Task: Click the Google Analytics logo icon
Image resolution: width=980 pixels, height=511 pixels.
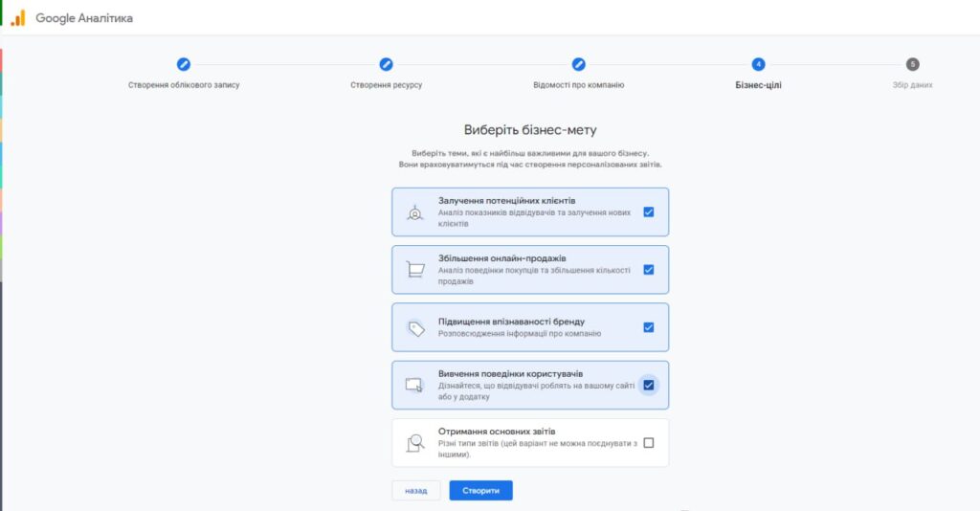Action: click(18, 18)
